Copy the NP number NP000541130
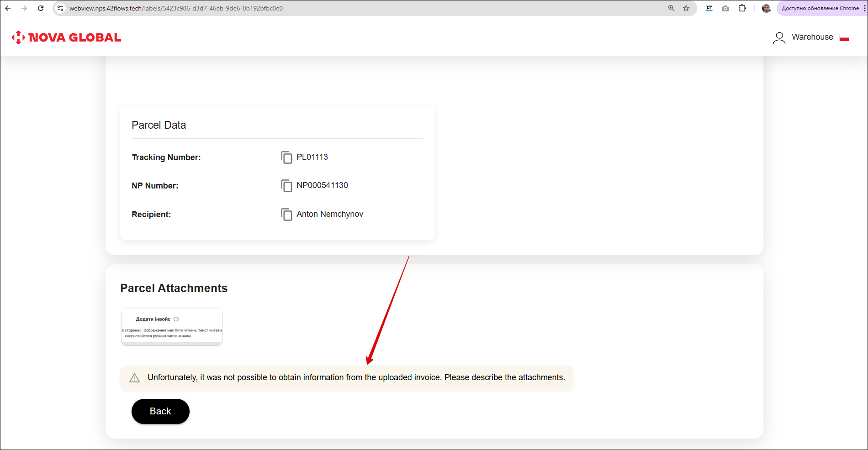This screenshot has height=450, width=868. pyautogui.click(x=286, y=186)
